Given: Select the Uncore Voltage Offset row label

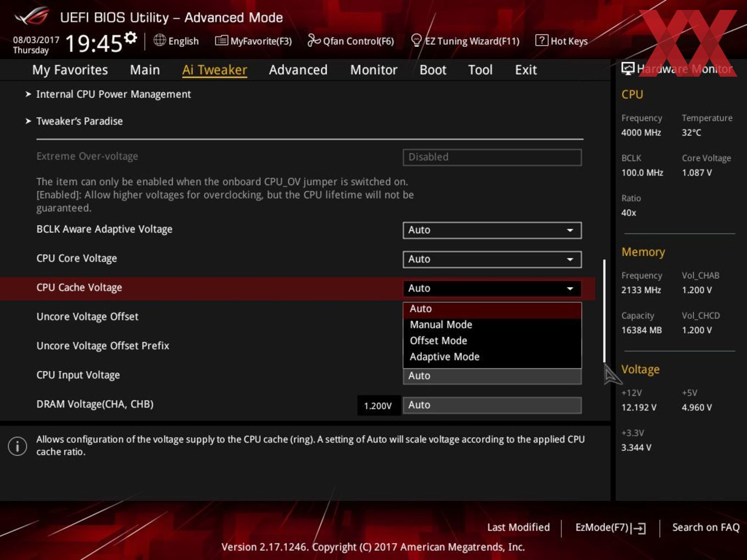Looking at the screenshot, I should coord(87,317).
